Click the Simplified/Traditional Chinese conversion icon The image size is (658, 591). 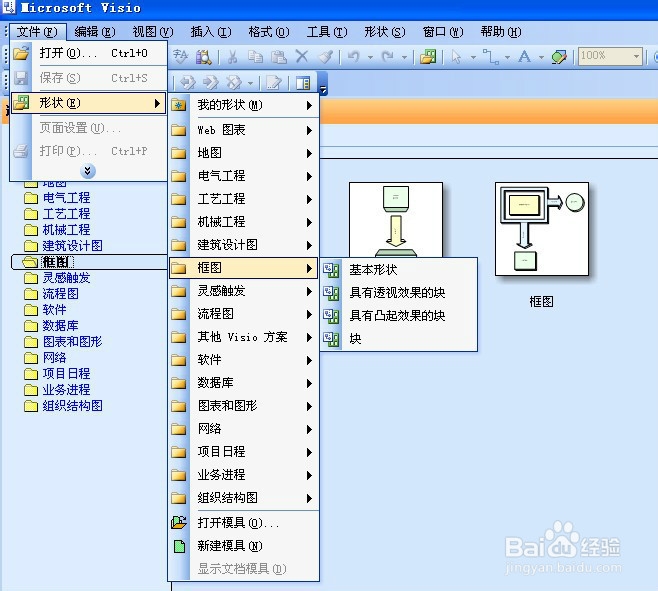point(180,56)
